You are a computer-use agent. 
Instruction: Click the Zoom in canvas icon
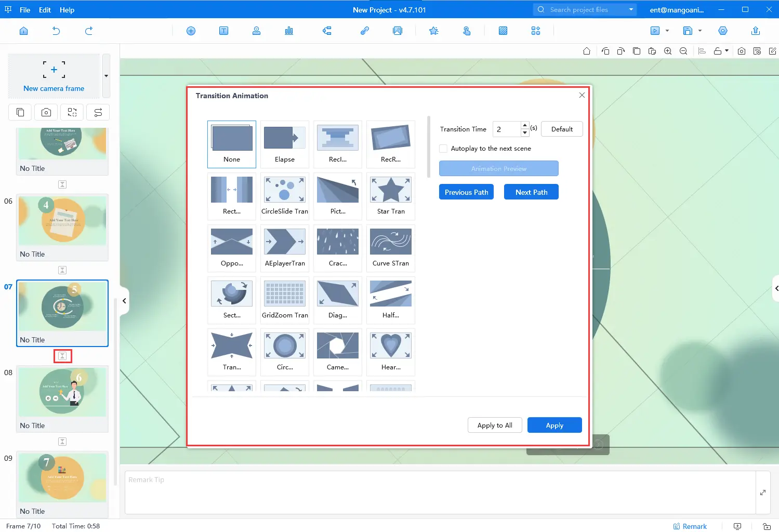668,51
